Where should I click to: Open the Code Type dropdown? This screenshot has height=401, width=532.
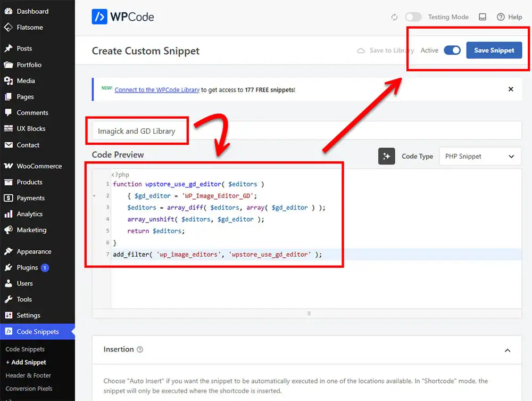[x=480, y=156]
